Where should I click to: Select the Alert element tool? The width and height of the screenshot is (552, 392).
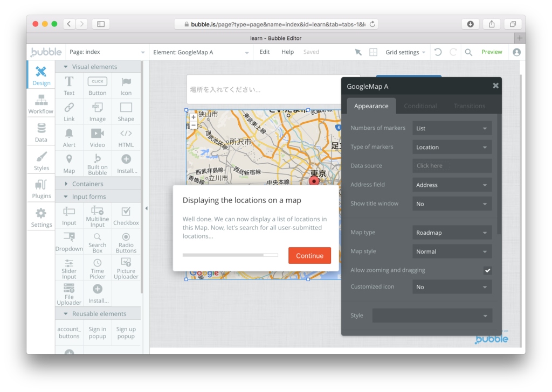(x=69, y=138)
